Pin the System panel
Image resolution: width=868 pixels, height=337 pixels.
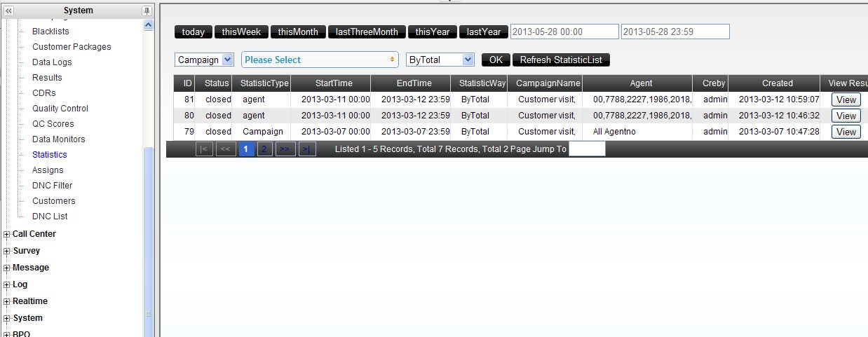(147, 11)
